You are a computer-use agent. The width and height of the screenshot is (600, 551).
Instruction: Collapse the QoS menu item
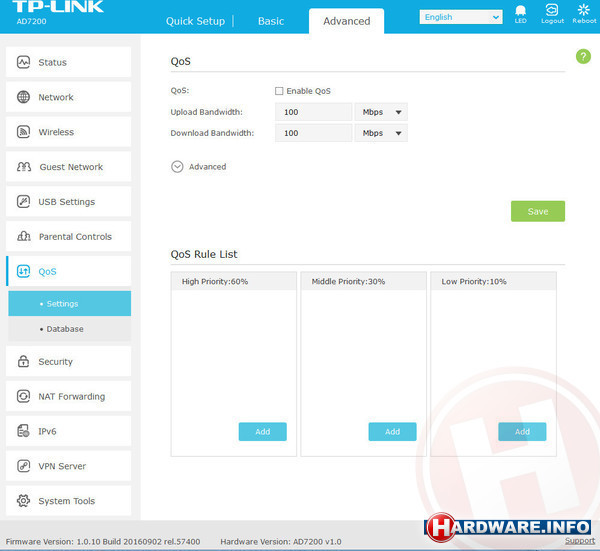click(68, 271)
